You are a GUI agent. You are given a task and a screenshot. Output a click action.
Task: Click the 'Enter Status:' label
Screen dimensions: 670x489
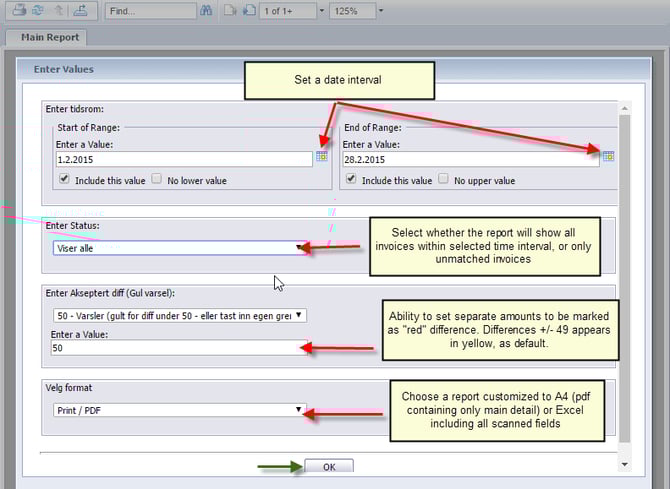pos(72,226)
